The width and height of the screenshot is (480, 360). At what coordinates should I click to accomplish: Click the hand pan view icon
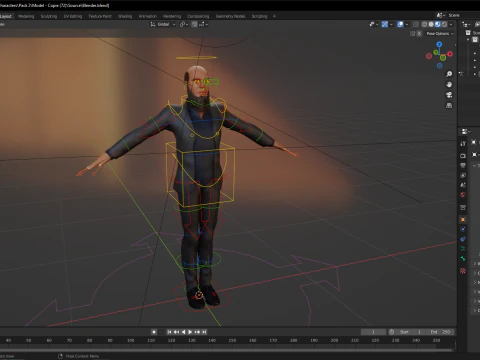(x=449, y=84)
